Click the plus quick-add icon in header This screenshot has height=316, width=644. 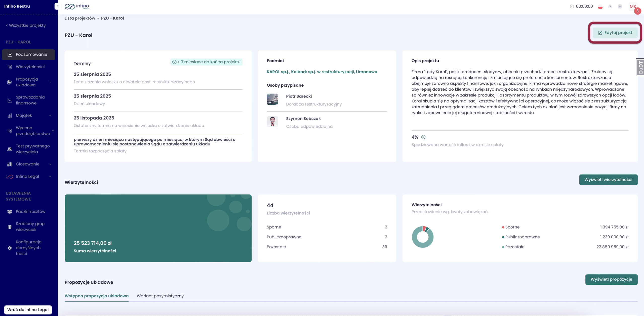tap(620, 7)
